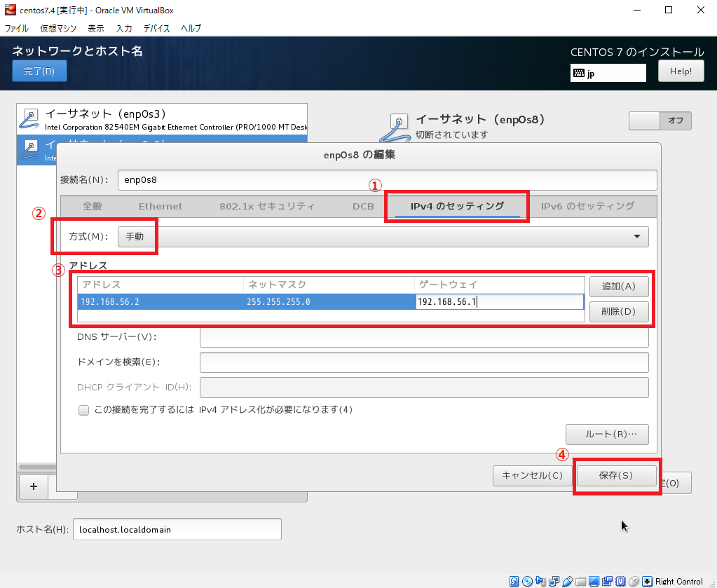
Task: Open the デバイス menu
Action: [x=156, y=28]
